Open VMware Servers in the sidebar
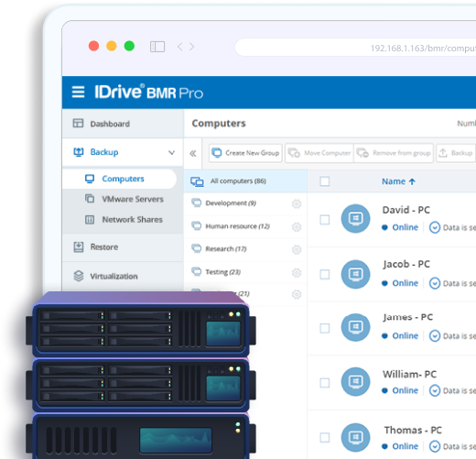Image resolution: width=476 pixels, height=459 pixels. pos(133,199)
